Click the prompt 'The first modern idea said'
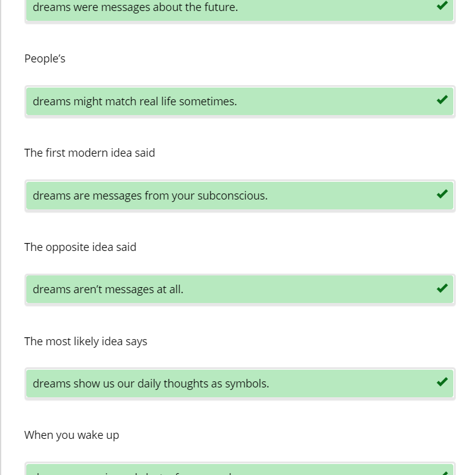Viewport: 476px width, 475px height. pyautogui.click(x=89, y=153)
